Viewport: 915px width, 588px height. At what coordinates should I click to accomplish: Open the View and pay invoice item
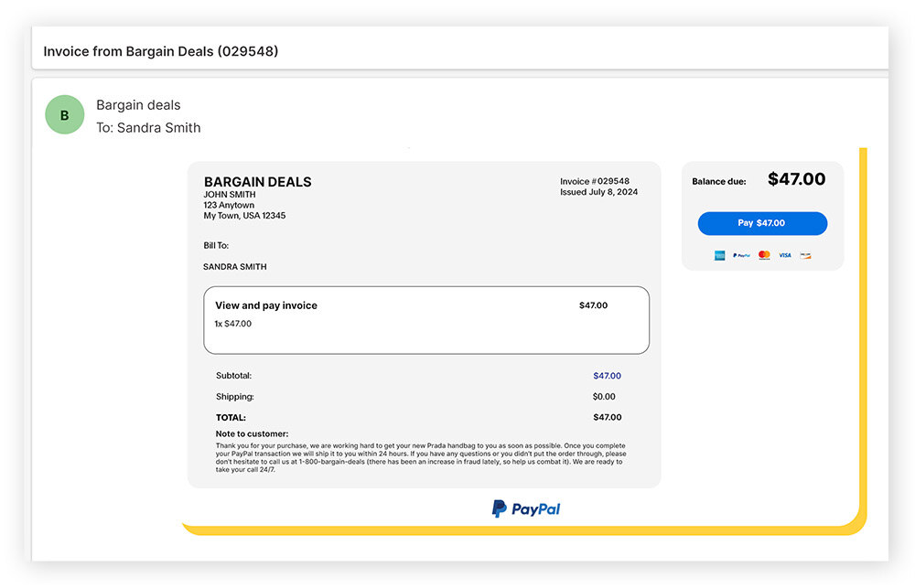[x=265, y=305]
